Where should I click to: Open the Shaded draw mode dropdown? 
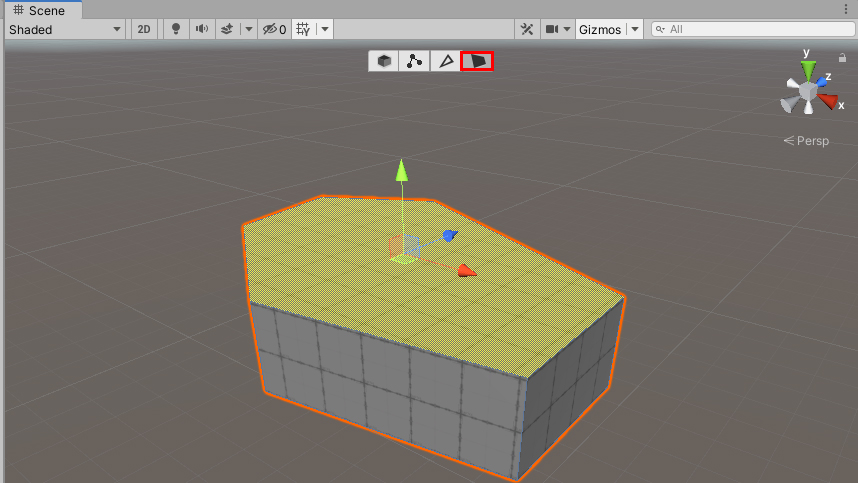[64, 29]
